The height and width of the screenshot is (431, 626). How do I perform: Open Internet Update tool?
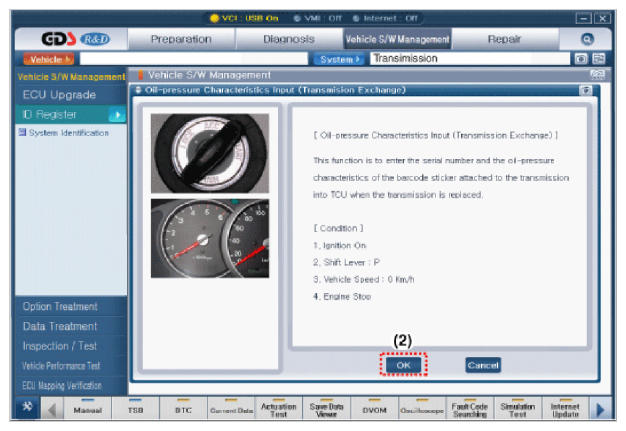coord(565,409)
